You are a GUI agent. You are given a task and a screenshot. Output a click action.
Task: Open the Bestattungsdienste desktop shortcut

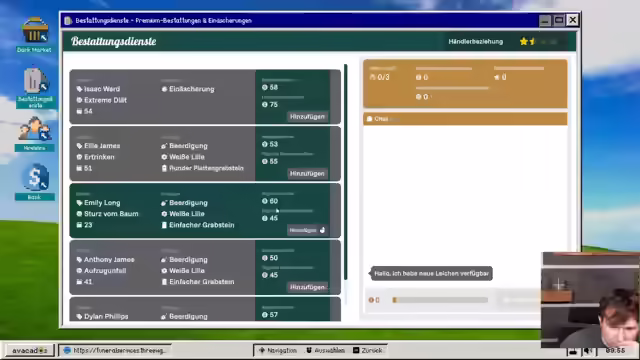35,88
